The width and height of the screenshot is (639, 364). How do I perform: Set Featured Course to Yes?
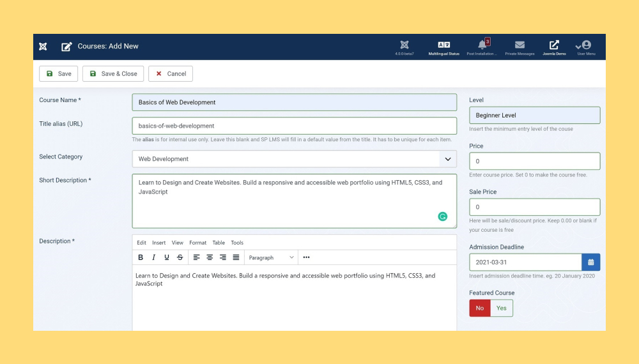(x=502, y=308)
